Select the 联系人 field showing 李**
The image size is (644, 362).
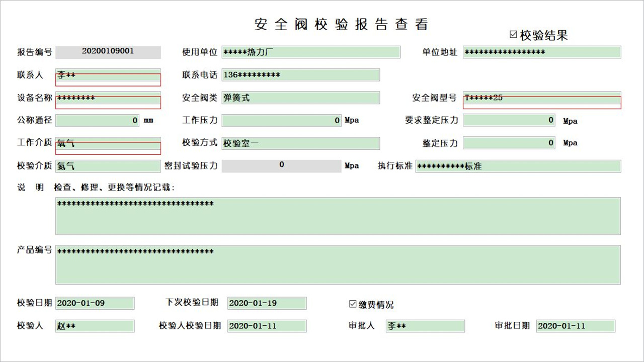[x=108, y=75]
